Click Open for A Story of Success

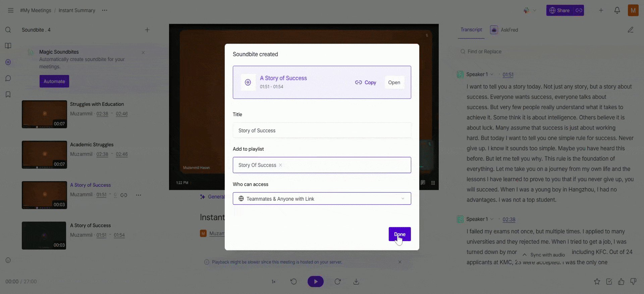[394, 82]
